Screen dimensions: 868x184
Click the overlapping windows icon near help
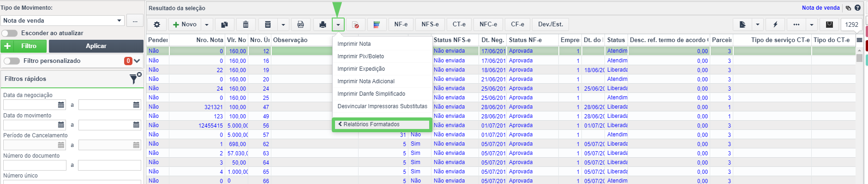(848, 8)
